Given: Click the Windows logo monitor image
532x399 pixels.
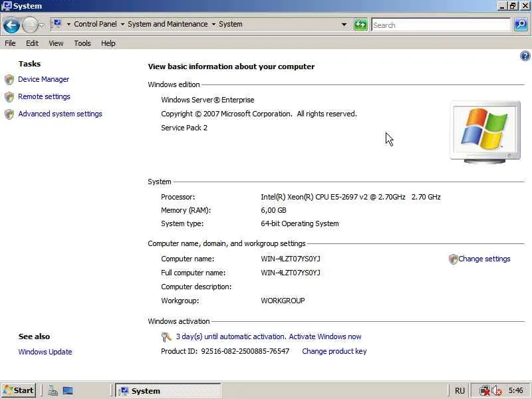Looking at the screenshot, I should [485, 132].
